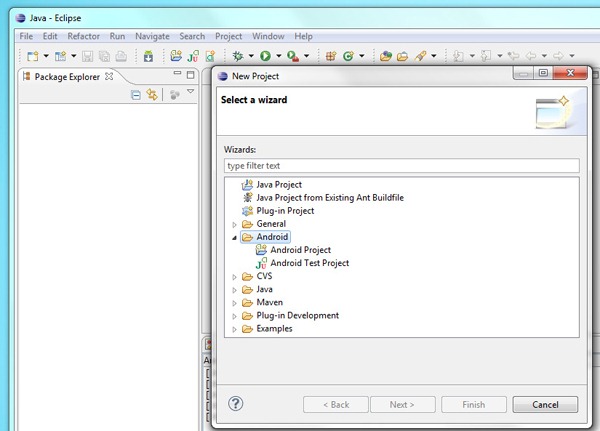
Task: Select Java Project from Existing Ant Buildfile
Action: 330,198
